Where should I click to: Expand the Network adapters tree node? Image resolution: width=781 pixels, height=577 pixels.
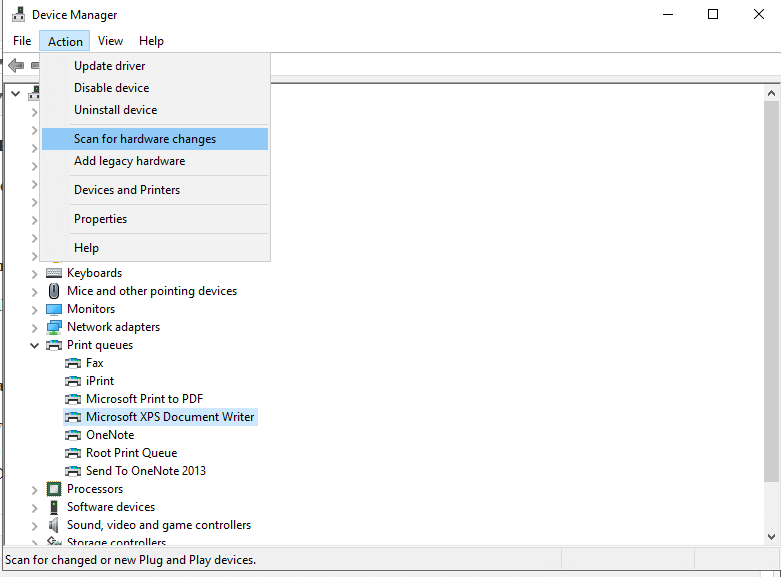[x=35, y=327]
